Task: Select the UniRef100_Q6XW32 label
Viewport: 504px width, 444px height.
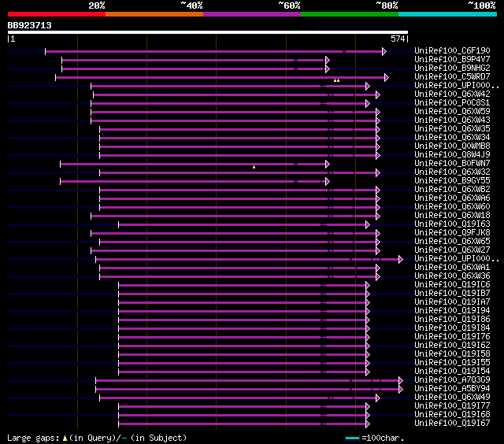Action: [x=452, y=172]
